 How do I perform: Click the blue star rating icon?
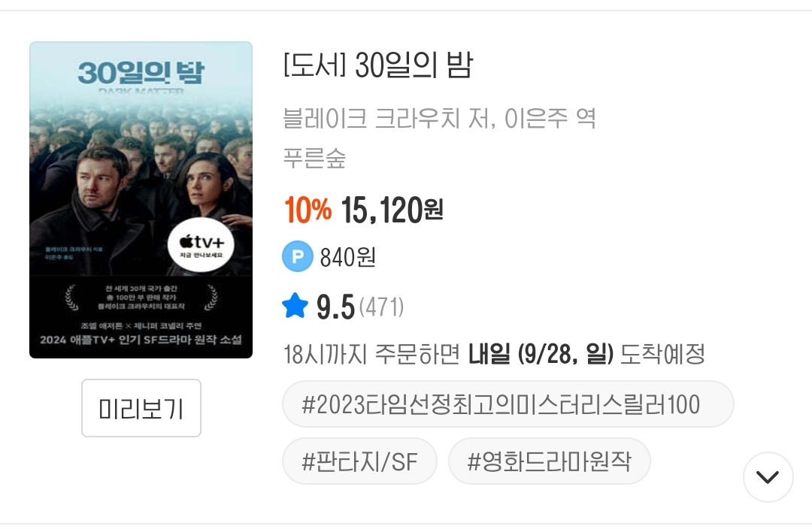[x=295, y=306]
